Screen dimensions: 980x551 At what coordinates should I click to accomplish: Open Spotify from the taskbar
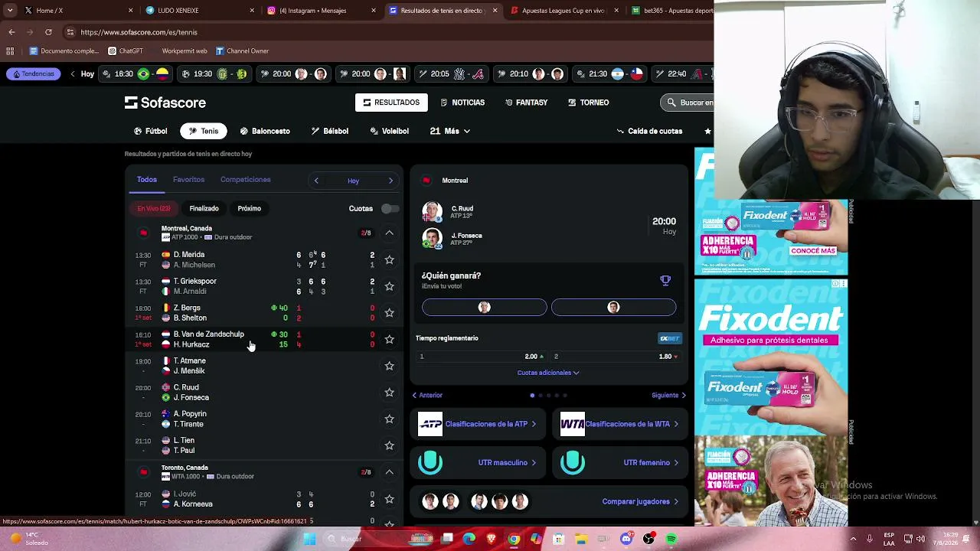point(671,540)
